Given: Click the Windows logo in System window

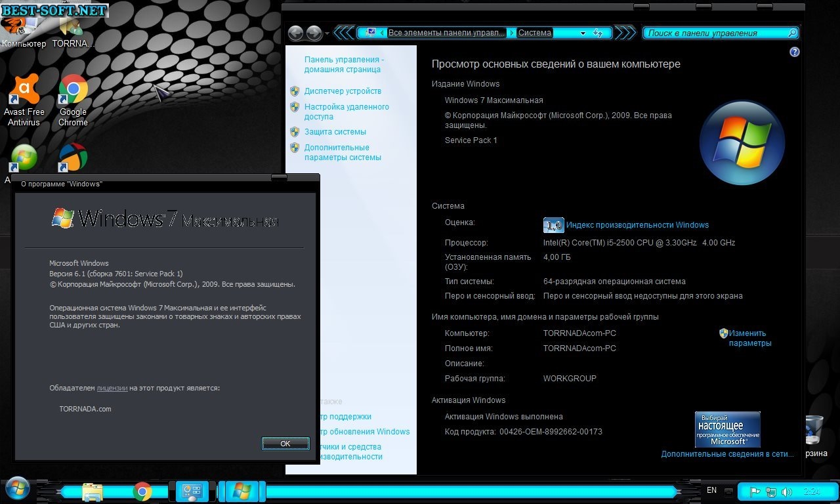Looking at the screenshot, I should coord(742,142).
